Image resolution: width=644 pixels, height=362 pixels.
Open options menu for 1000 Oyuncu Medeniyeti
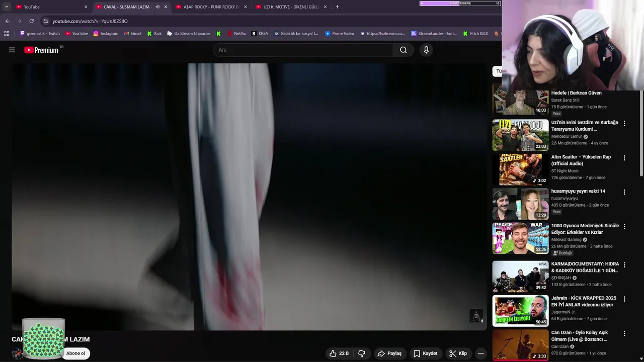[x=624, y=226]
